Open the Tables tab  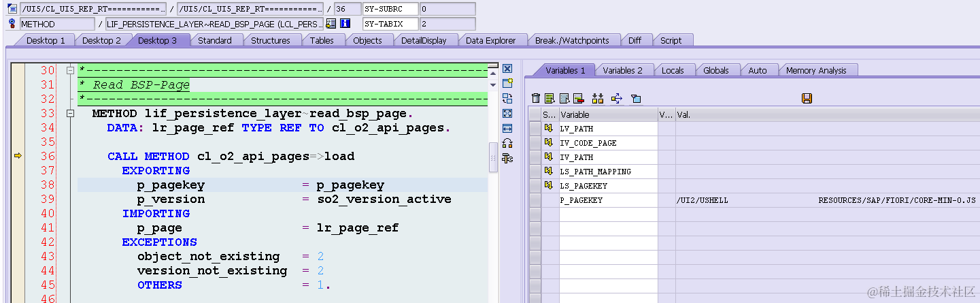pos(322,41)
